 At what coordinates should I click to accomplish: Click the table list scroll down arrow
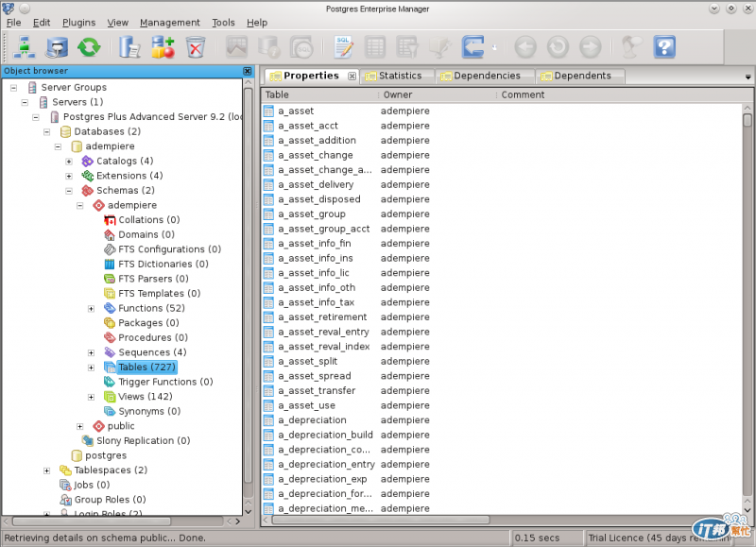tap(747, 510)
